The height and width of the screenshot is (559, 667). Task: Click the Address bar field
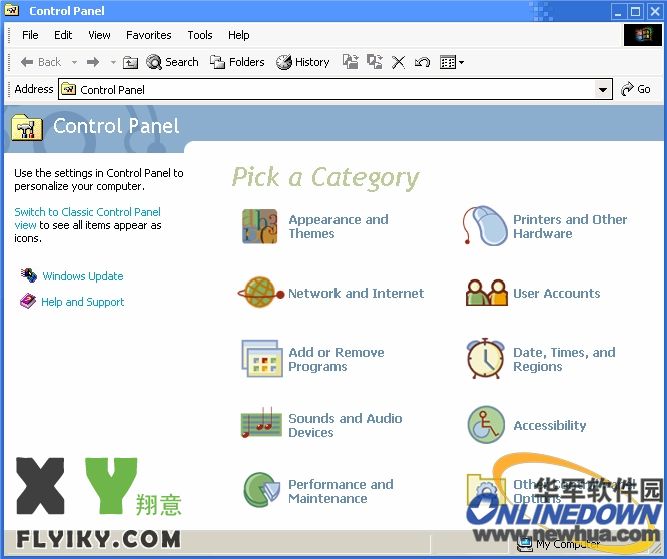pyautogui.click(x=335, y=89)
